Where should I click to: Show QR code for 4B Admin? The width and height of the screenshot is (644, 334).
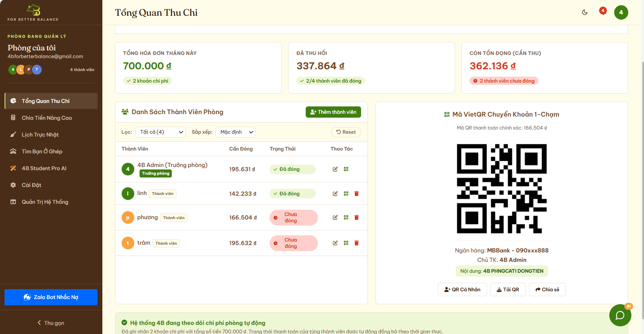pyautogui.click(x=346, y=169)
